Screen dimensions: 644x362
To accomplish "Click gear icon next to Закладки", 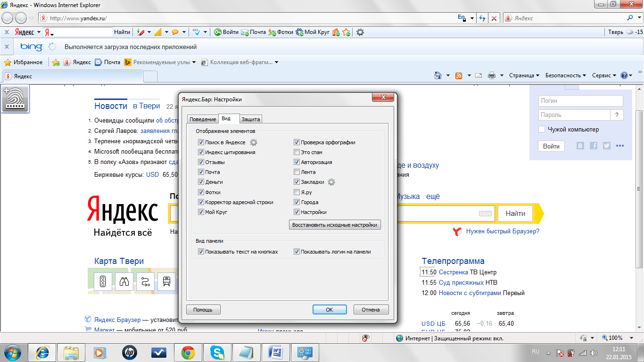I will [331, 182].
